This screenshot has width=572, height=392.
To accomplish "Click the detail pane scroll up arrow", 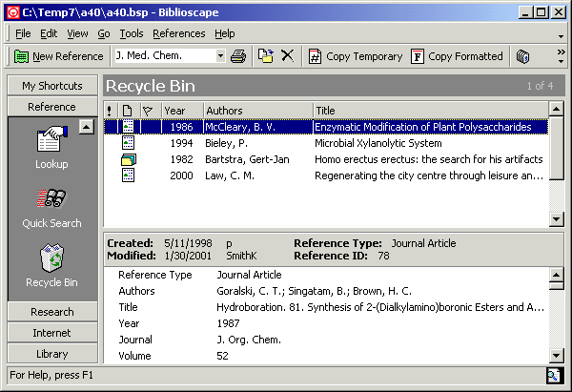I will 557,275.
